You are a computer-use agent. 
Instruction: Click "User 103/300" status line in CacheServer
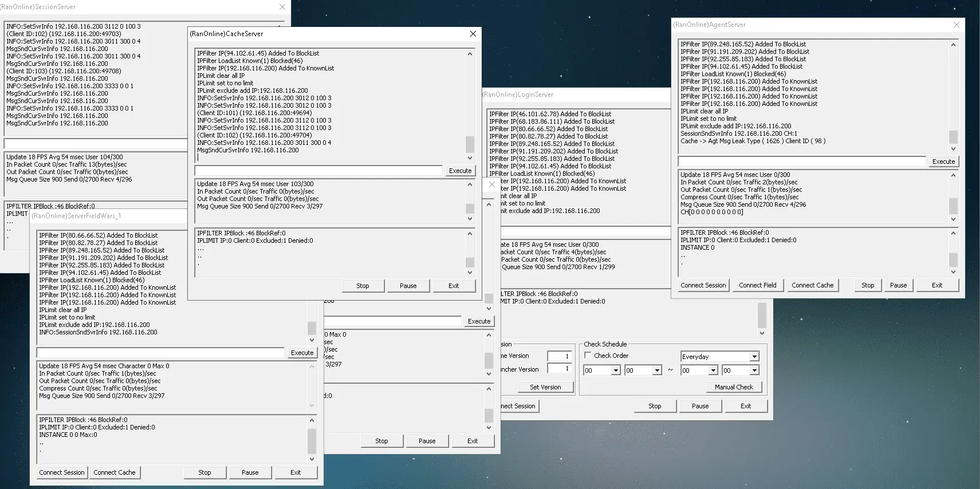[255, 184]
